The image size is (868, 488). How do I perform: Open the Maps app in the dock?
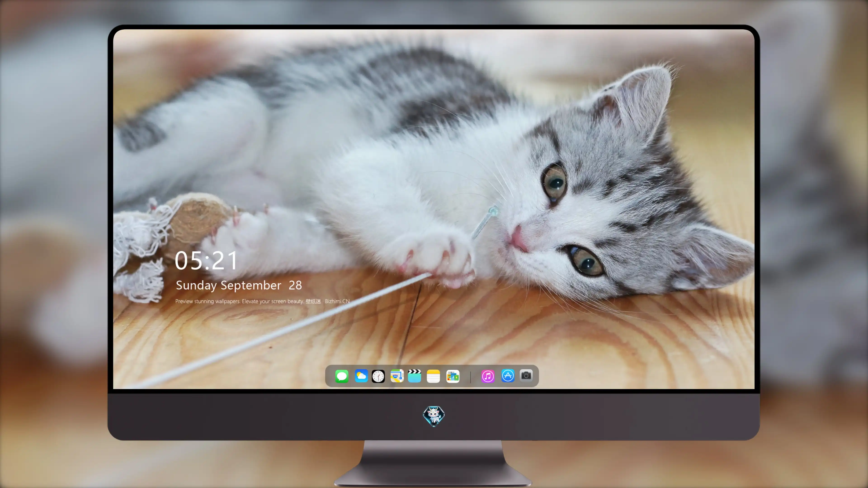(397, 376)
